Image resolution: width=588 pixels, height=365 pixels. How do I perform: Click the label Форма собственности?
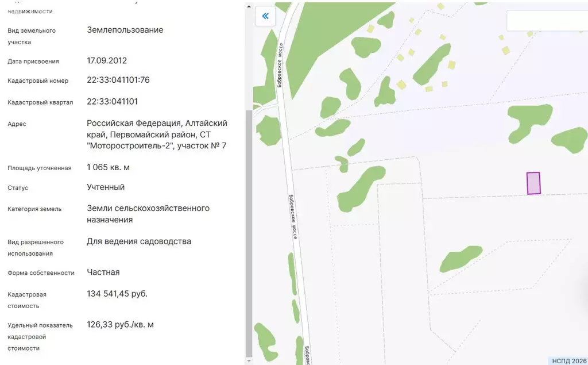pos(41,273)
